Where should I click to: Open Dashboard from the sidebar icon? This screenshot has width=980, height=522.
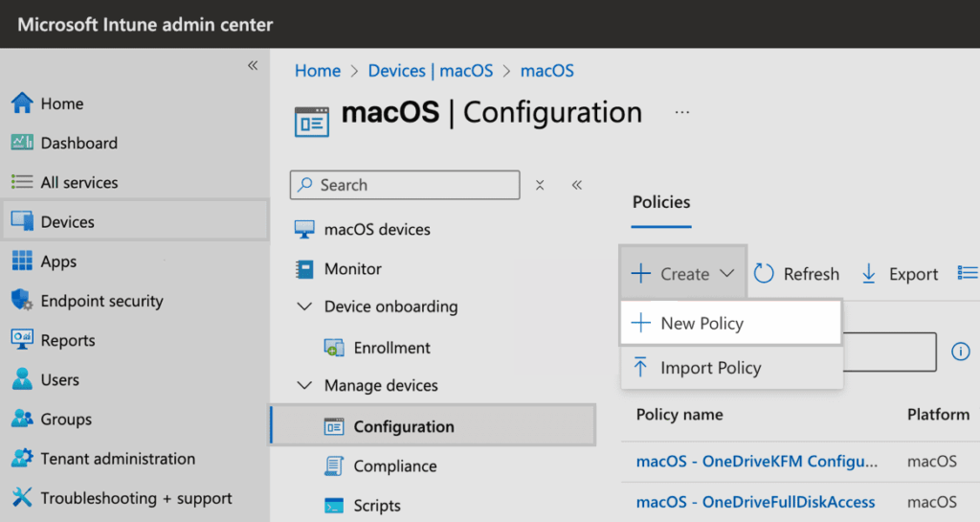point(22,143)
